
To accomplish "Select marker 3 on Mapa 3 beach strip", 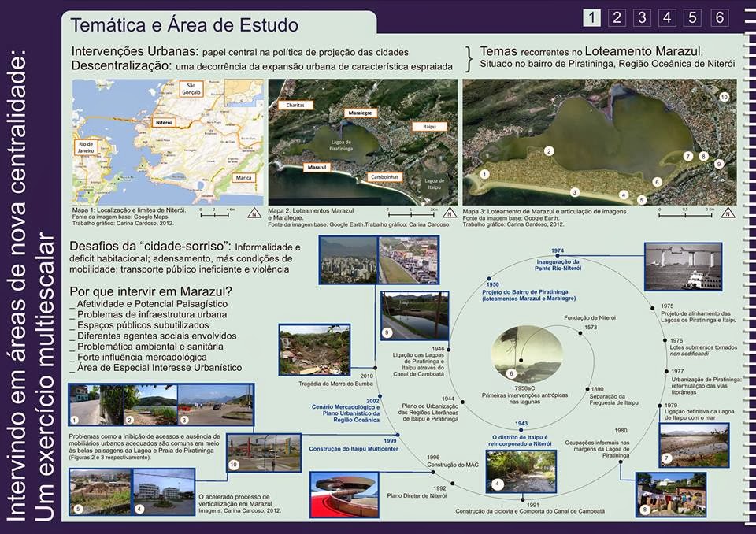I will [x=574, y=192].
